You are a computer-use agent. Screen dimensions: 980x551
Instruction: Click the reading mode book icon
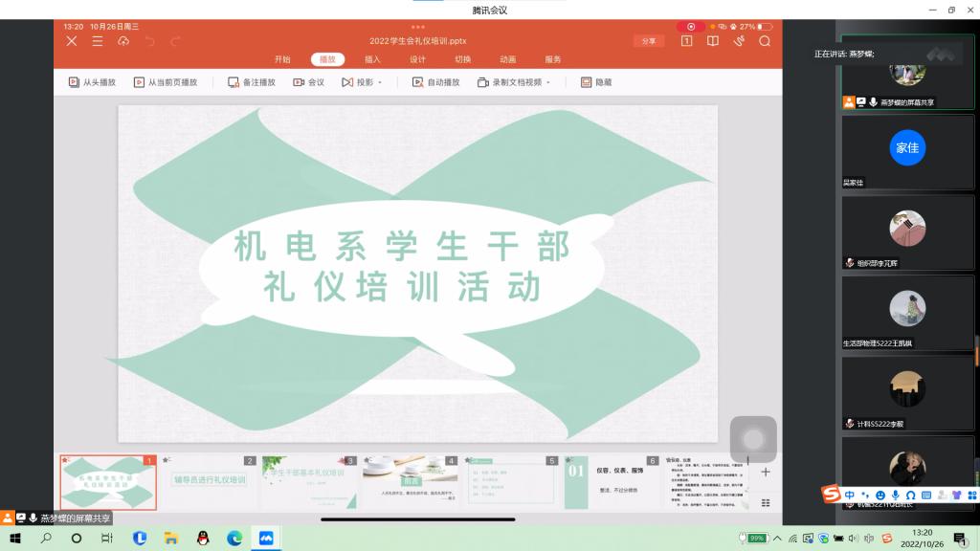[713, 41]
